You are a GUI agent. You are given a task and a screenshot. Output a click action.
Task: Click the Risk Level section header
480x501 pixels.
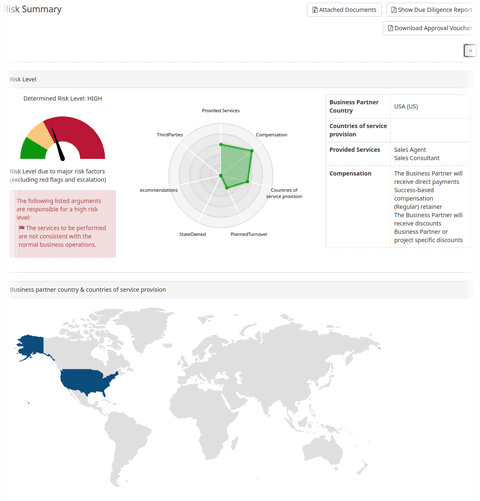click(240, 79)
